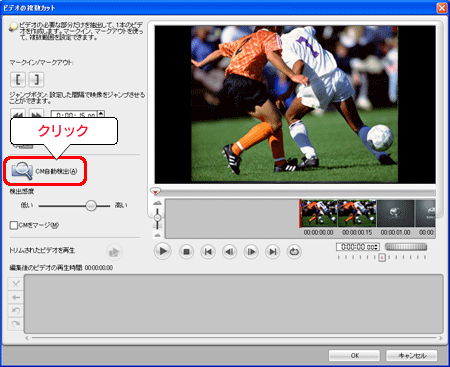Toggle the repeat playback button
This screenshot has height=367, width=450.
[x=294, y=252]
